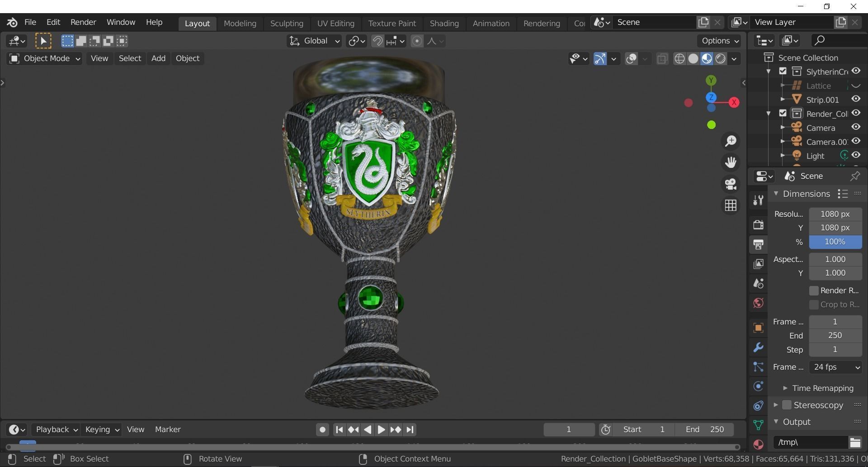Toggle proportional editing icon
Image resolution: width=868 pixels, height=467 pixels.
417,41
